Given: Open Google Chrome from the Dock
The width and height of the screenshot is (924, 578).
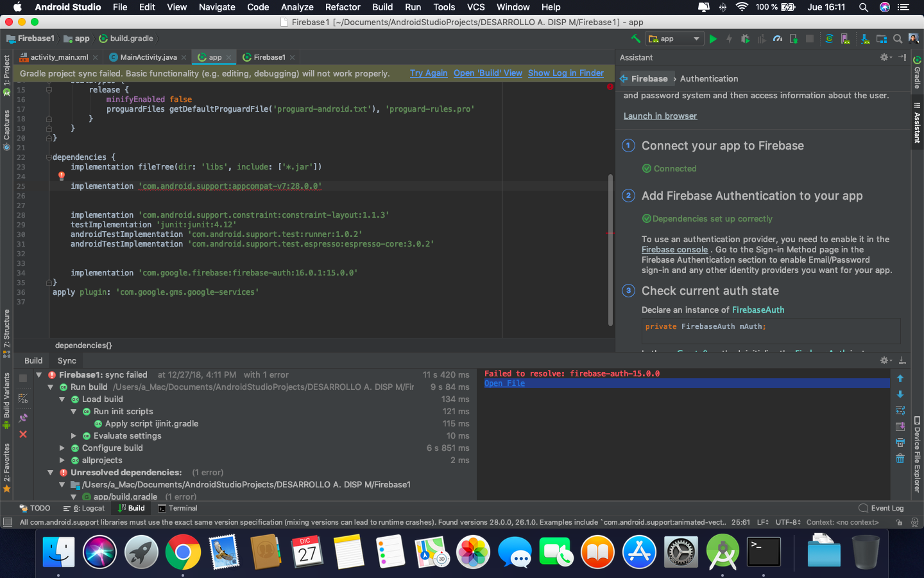Looking at the screenshot, I should (x=183, y=552).
